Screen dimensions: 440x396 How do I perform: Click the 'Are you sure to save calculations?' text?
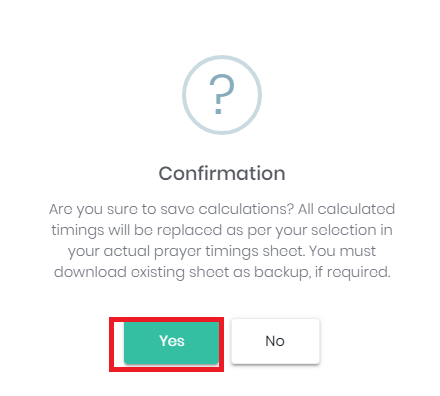pos(171,210)
